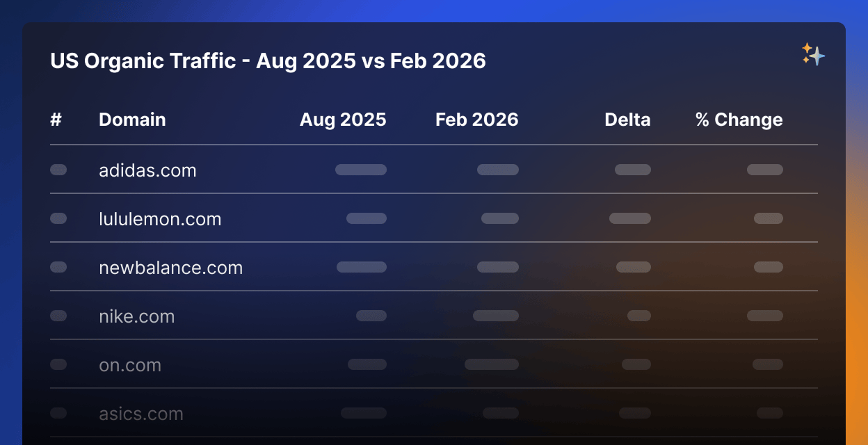
Task: Click the on.com Feb 2026 value placeholder
Action: coord(492,364)
